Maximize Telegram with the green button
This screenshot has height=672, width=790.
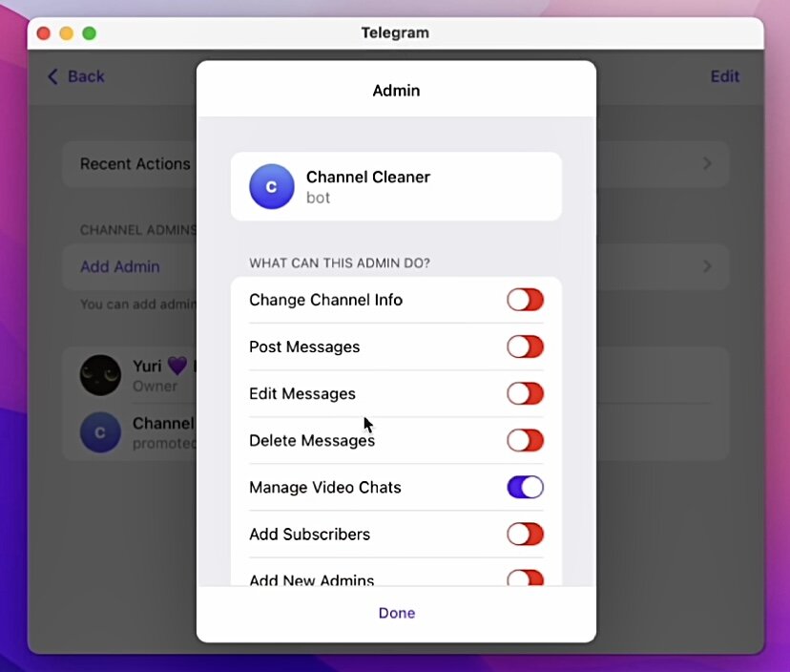(89, 33)
